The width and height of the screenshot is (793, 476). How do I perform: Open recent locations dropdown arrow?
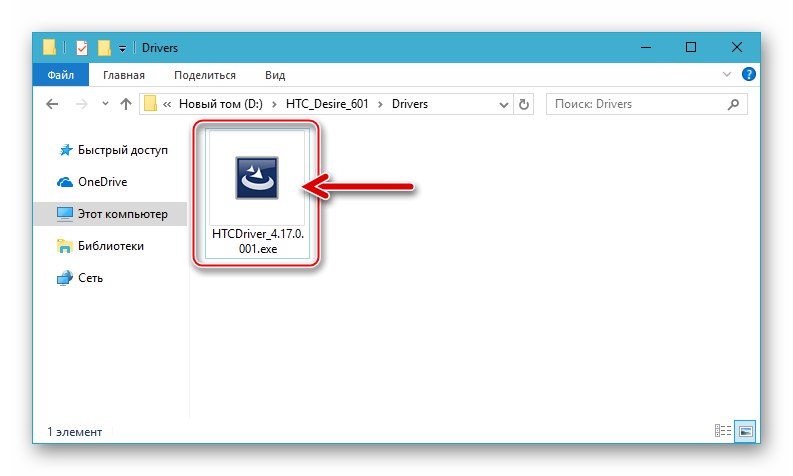pyautogui.click(x=105, y=104)
